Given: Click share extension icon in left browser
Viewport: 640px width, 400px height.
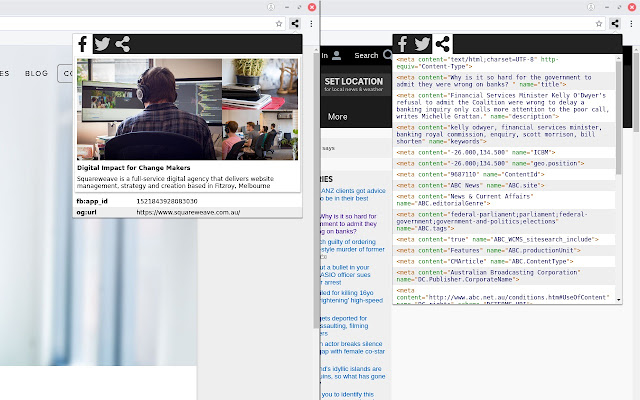Looking at the screenshot, I should coord(295,24).
